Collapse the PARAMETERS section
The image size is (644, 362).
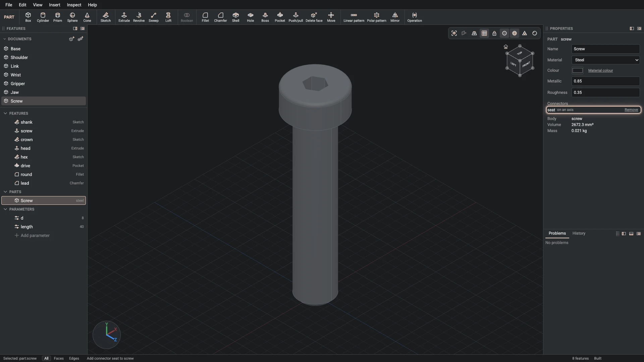click(x=5, y=209)
